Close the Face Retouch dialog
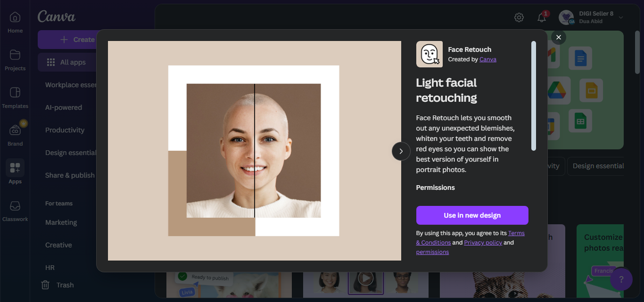Image resolution: width=644 pixels, height=302 pixels. click(x=558, y=37)
